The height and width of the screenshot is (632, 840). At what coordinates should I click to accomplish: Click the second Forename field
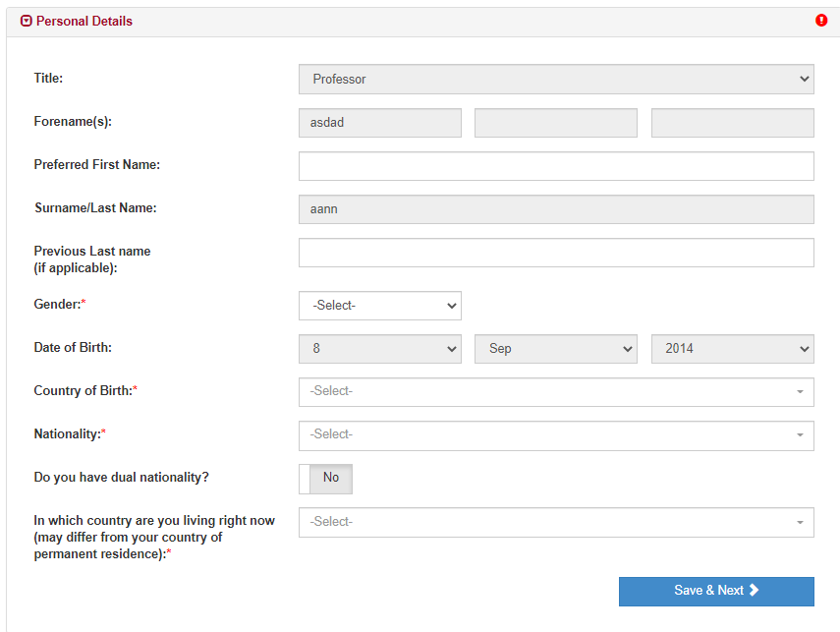click(x=556, y=123)
